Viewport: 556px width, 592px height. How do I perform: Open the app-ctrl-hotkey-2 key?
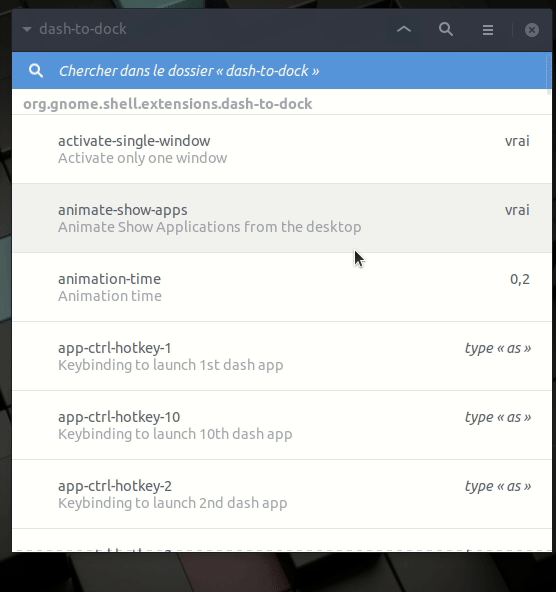[x=282, y=494]
